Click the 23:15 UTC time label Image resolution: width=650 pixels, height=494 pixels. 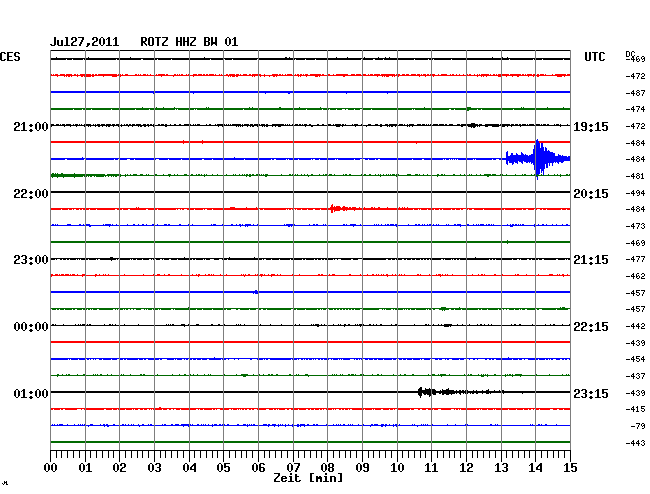pyautogui.click(x=591, y=393)
